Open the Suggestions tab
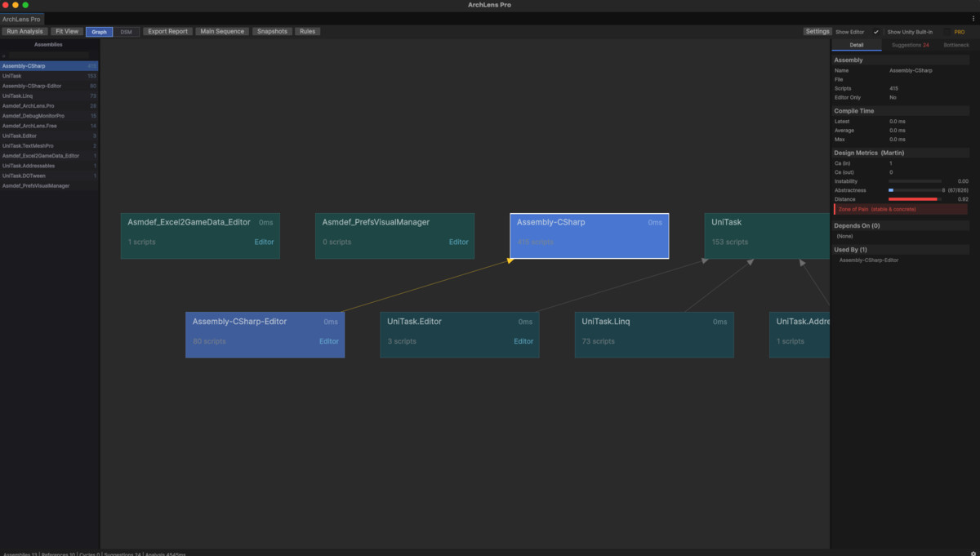 click(910, 45)
